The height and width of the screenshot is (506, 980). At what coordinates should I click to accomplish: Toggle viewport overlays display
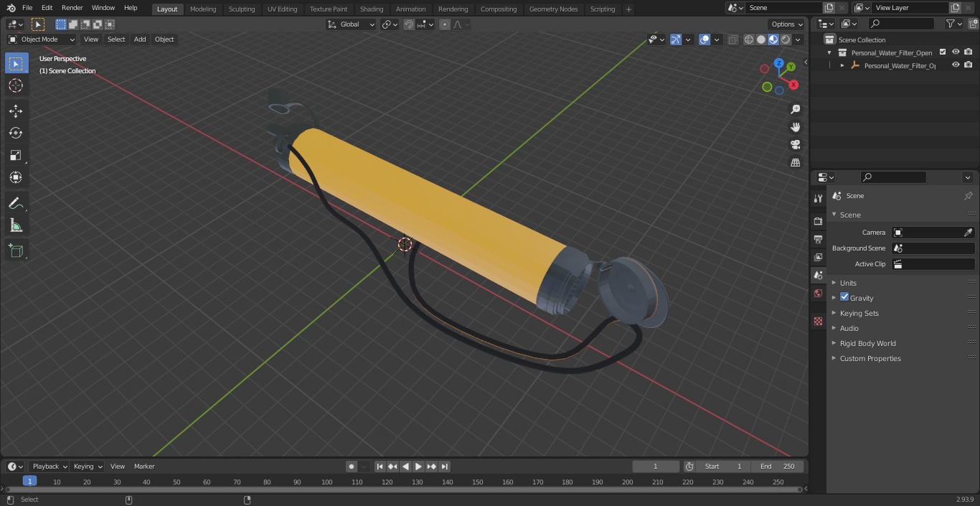point(705,39)
